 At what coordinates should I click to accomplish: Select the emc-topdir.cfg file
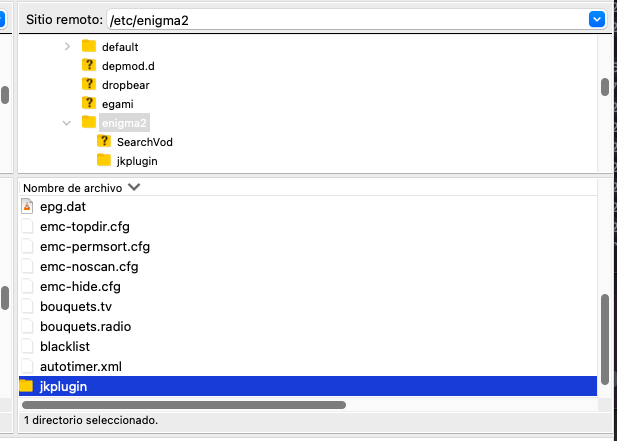pos(85,226)
